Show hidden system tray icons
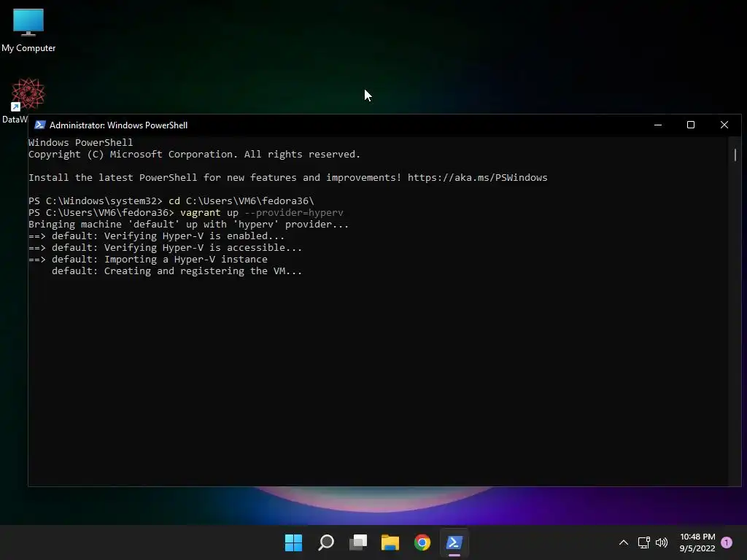Image resolution: width=747 pixels, height=560 pixels. (x=623, y=542)
